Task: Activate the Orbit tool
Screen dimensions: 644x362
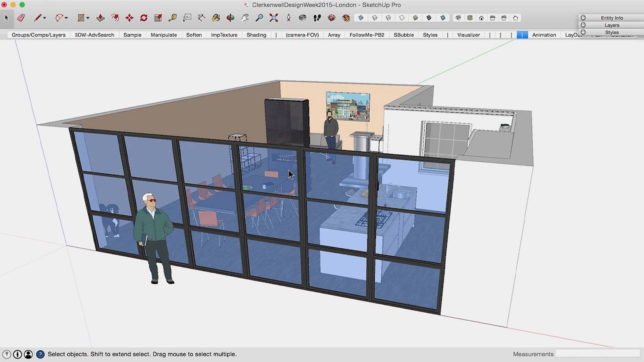Action: coord(230,18)
